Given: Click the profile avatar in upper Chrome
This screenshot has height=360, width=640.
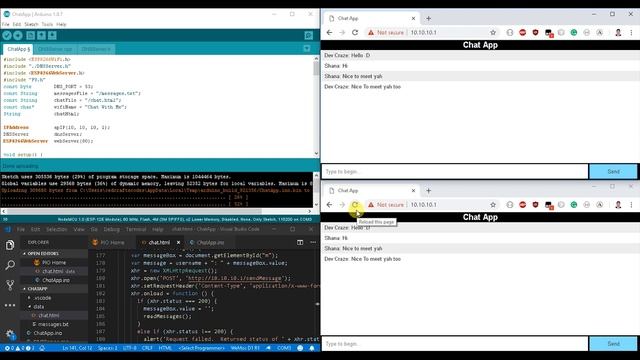Looking at the screenshot, I should (618, 32).
